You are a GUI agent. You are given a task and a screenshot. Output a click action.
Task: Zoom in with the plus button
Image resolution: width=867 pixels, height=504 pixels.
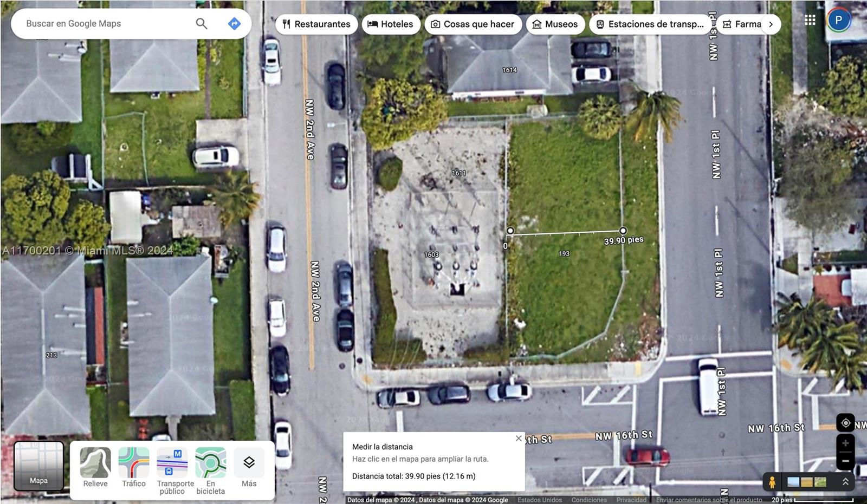[x=845, y=443]
